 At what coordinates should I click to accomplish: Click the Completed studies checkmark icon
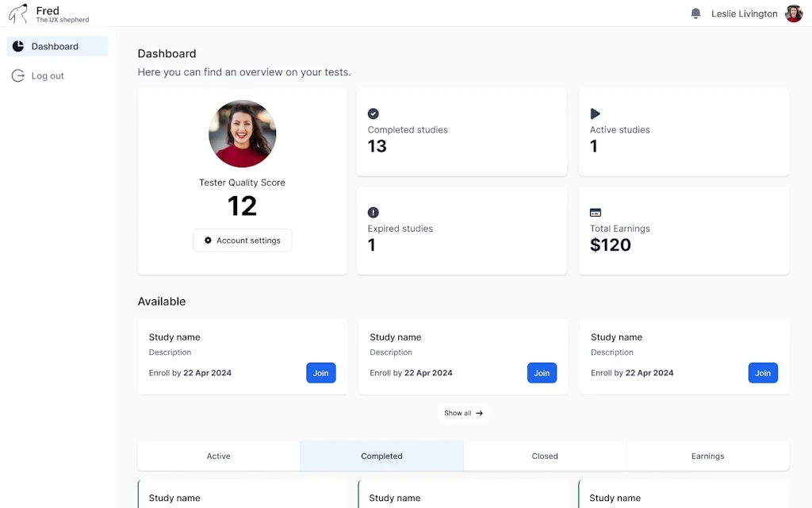(x=373, y=114)
